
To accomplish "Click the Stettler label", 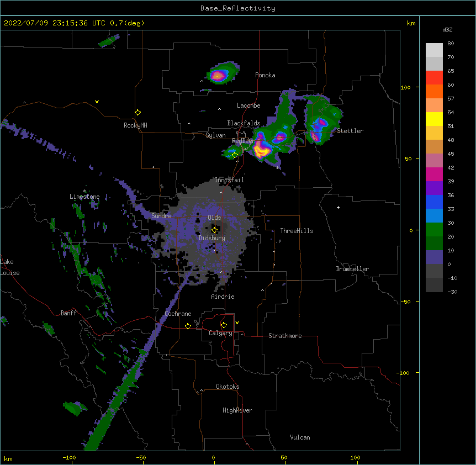I will pos(350,131).
